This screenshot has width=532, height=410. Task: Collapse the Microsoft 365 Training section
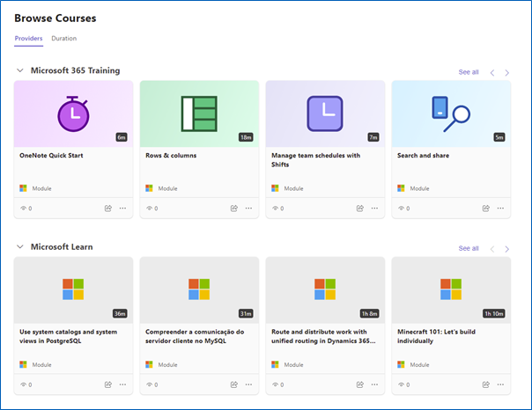tap(20, 70)
